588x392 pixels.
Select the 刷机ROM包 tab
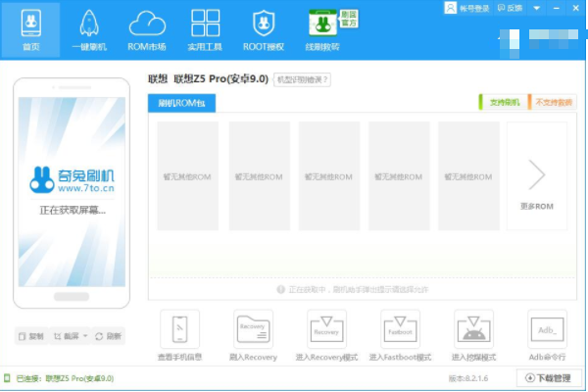pos(181,103)
